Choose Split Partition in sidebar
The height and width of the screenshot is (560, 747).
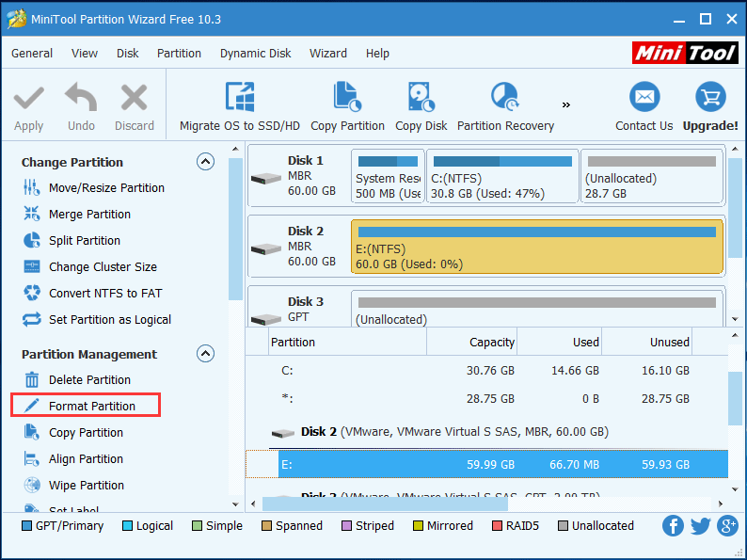(72, 241)
